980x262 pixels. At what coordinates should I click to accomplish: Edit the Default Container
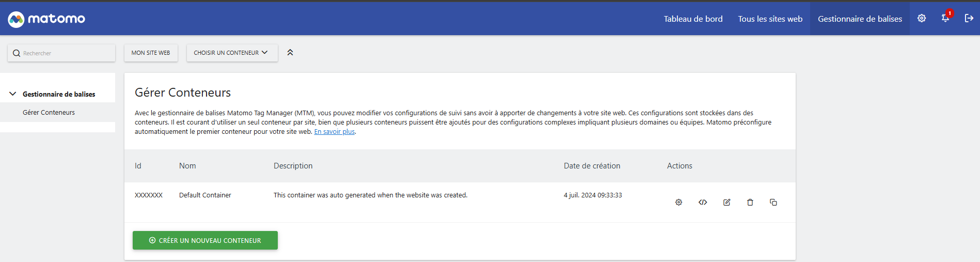coord(726,203)
